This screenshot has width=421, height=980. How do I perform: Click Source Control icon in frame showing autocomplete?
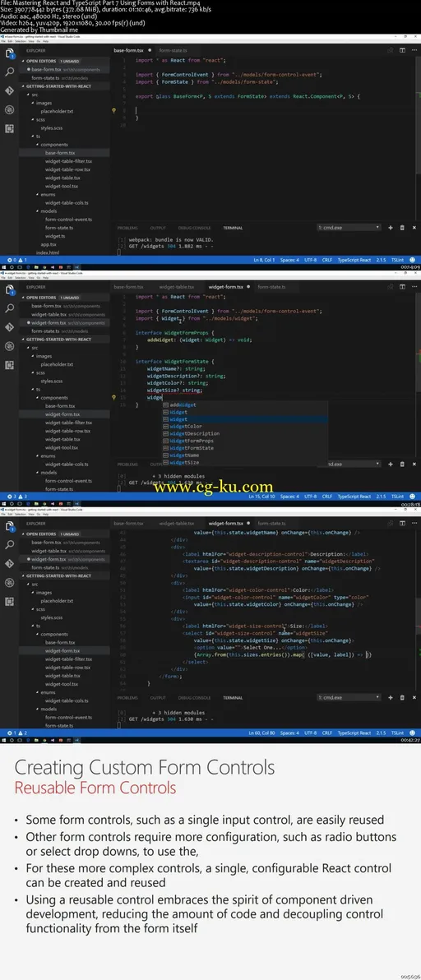[x=9, y=327]
